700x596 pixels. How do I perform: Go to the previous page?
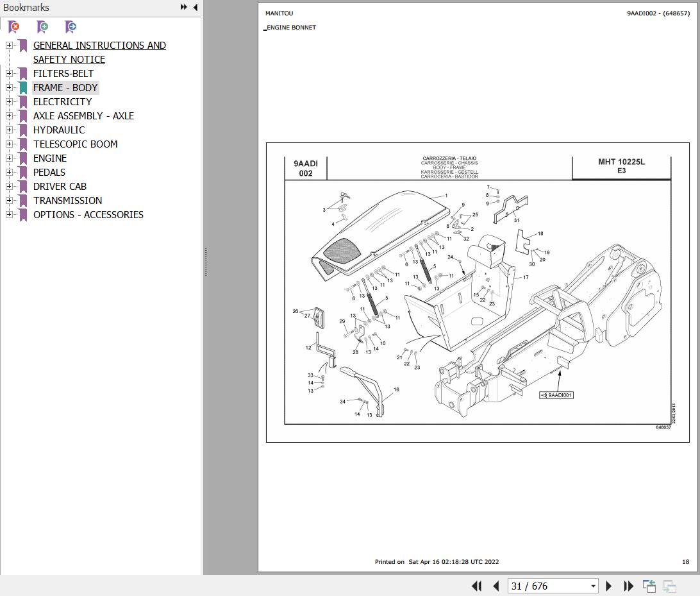click(x=496, y=586)
